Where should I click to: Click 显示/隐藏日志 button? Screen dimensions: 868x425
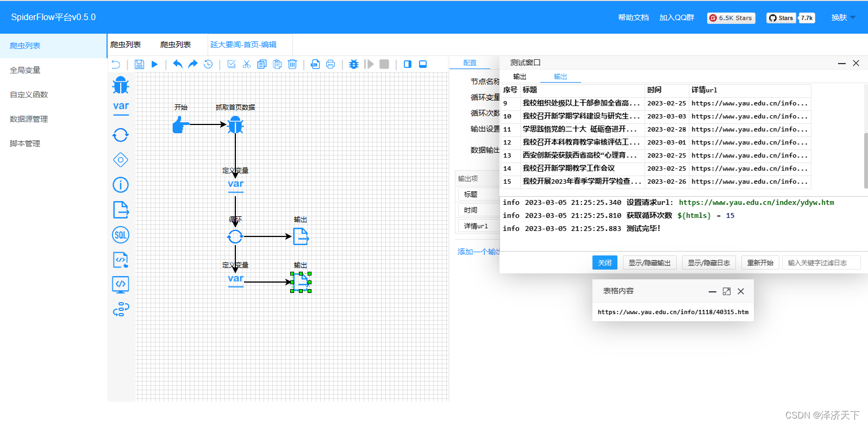coord(709,262)
